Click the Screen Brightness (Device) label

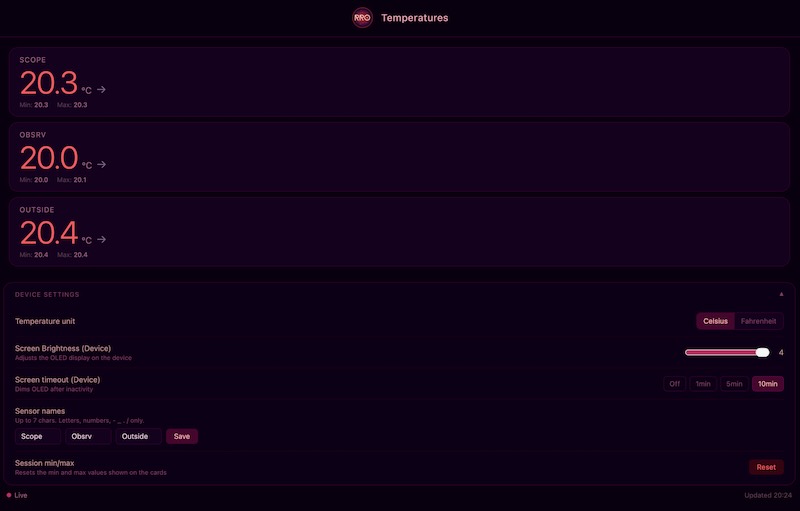(63, 348)
